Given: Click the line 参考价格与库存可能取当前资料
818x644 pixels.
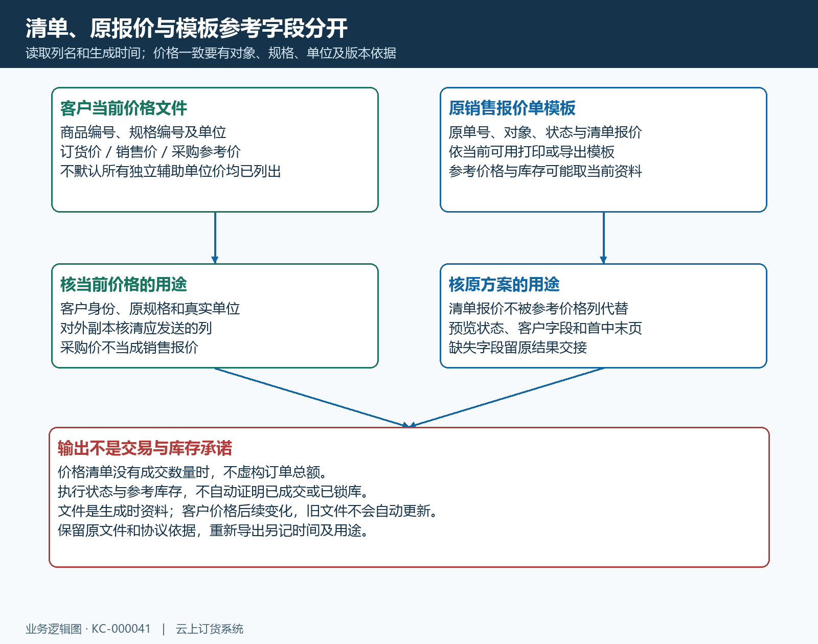Looking at the screenshot, I should click(x=546, y=171).
